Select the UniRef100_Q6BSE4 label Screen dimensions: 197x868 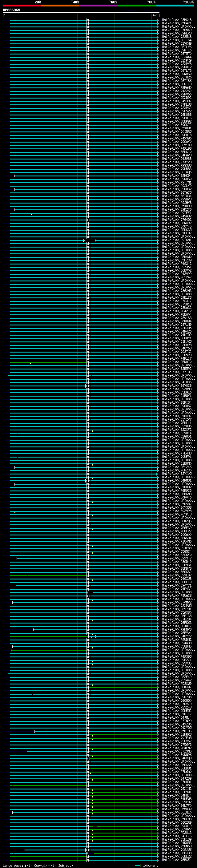click(177, 860)
